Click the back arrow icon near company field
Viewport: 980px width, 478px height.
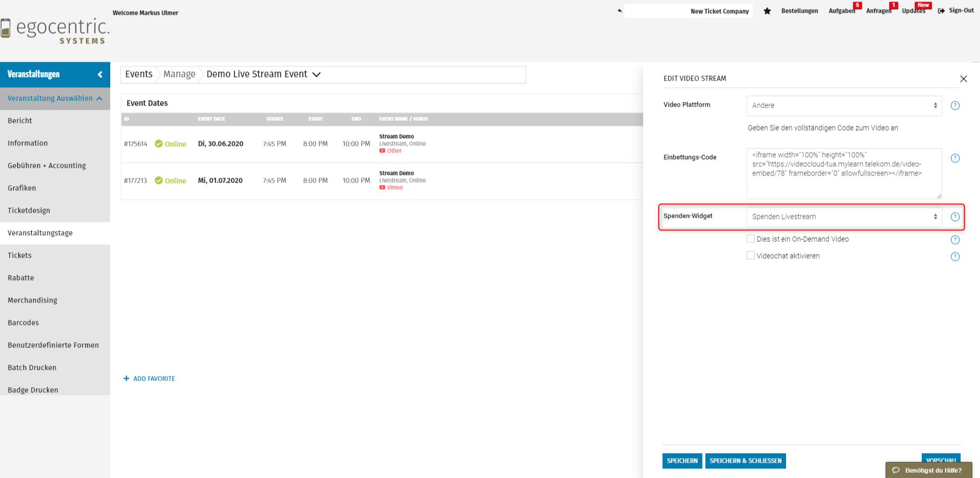coord(620,11)
